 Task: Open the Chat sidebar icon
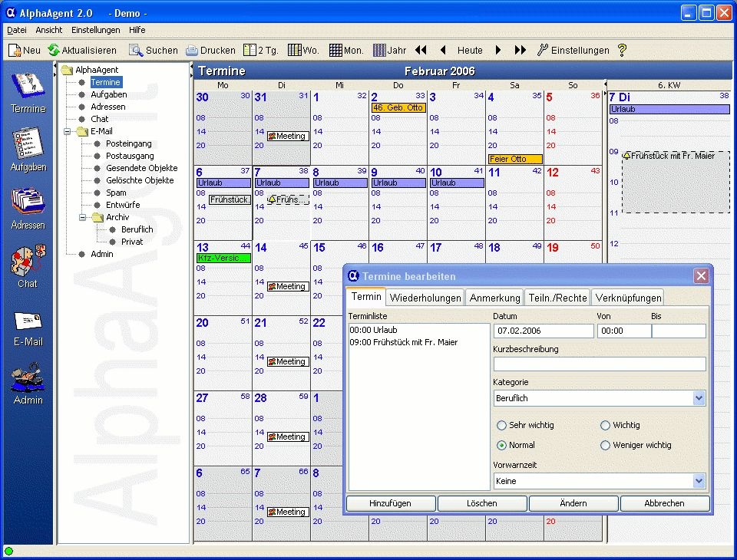click(28, 267)
